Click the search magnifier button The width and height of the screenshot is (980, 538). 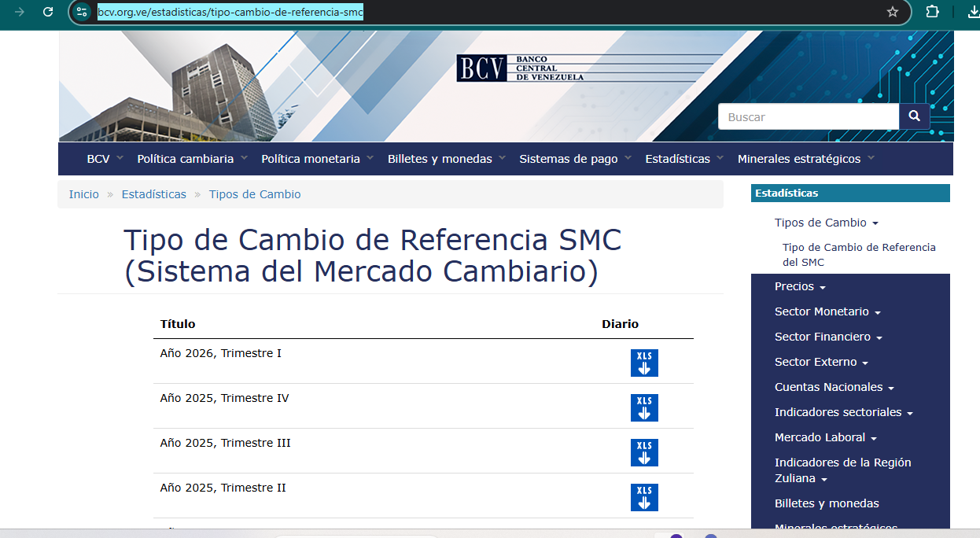(x=914, y=116)
